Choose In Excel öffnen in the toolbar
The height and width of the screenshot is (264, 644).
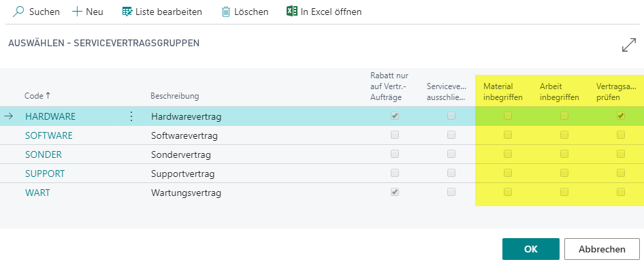click(331, 12)
